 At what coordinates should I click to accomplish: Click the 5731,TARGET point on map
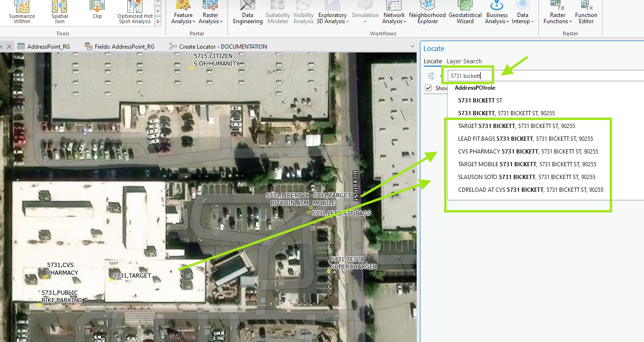coord(111,280)
